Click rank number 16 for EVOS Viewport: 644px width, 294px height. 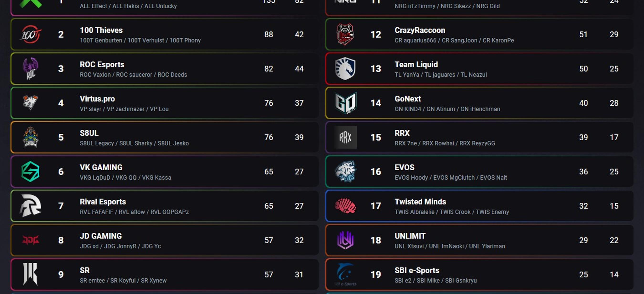click(x=376, y=172)
